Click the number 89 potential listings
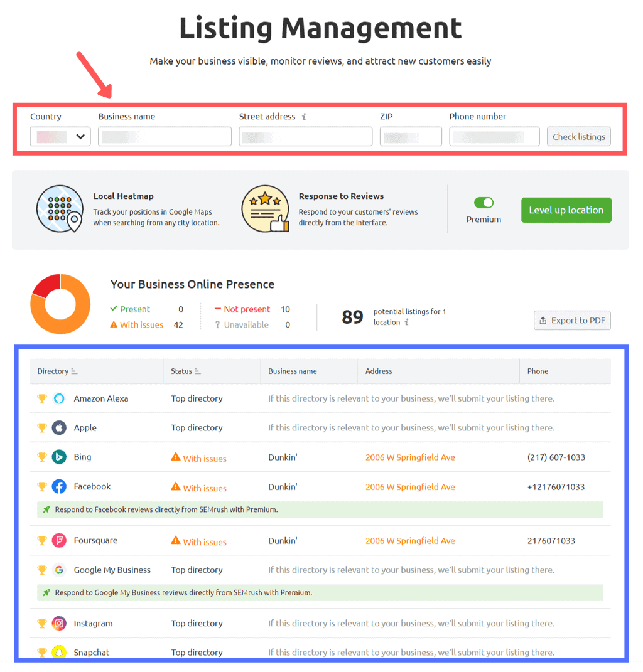This screenshot has width=643, height=672. [352, 317]
